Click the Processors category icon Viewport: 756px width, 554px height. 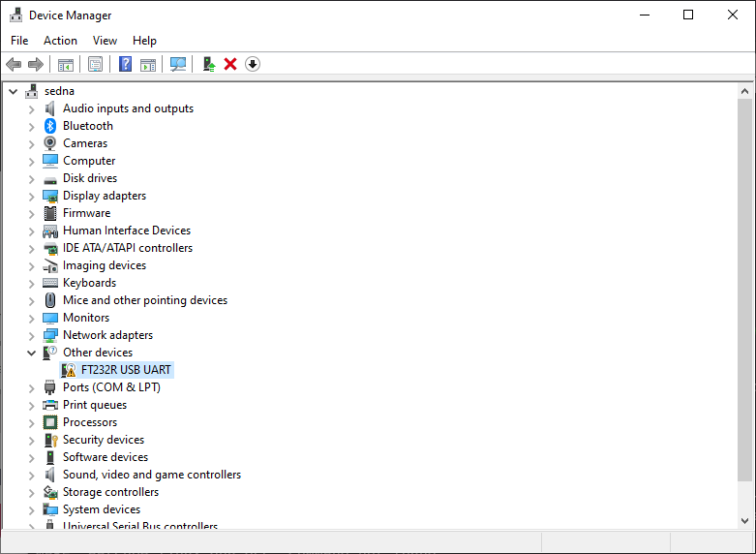click(x=50, y=422)
